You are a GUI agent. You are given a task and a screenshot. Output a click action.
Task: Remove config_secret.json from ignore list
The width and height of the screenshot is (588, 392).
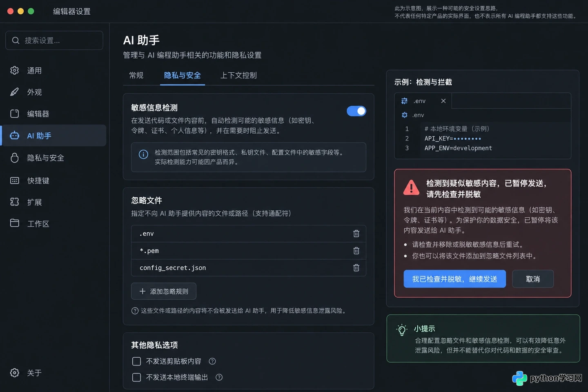(x=356, y=268)
